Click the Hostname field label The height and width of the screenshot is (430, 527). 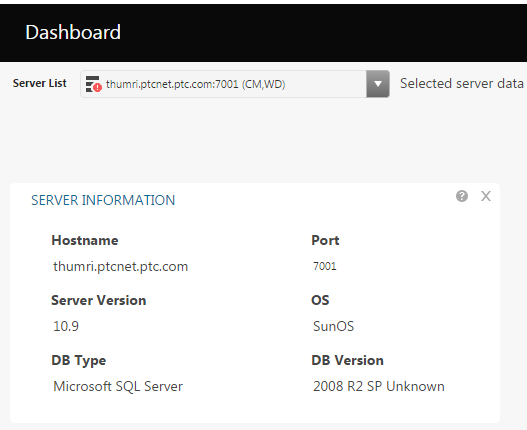click(x=85, y=240)
